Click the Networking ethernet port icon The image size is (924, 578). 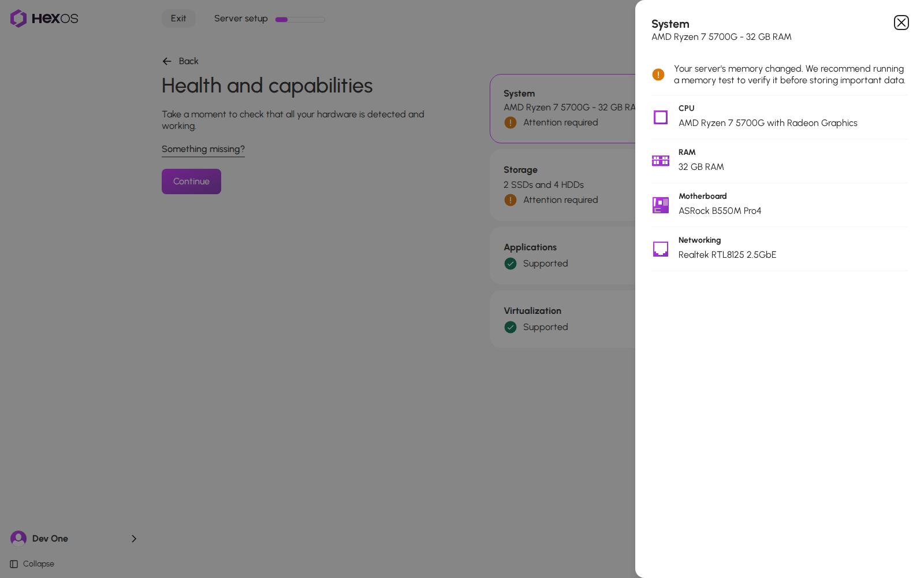click(x=661, y=249)
